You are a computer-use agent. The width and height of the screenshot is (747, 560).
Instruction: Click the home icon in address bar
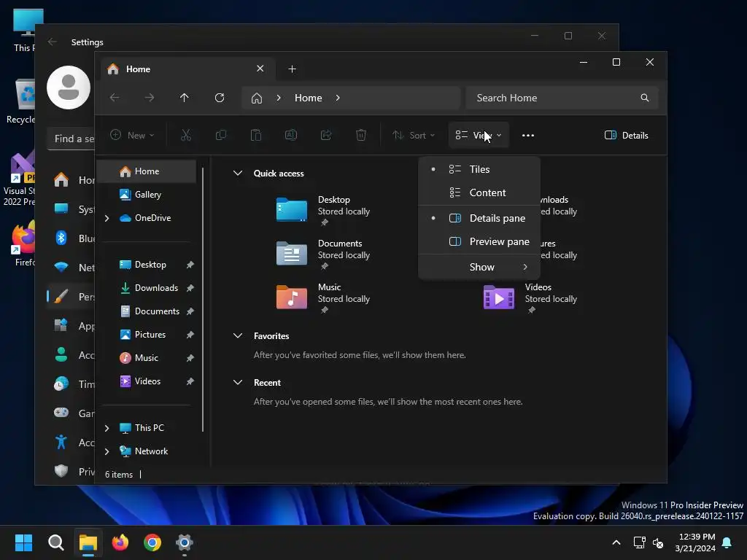tap(257, 98)
